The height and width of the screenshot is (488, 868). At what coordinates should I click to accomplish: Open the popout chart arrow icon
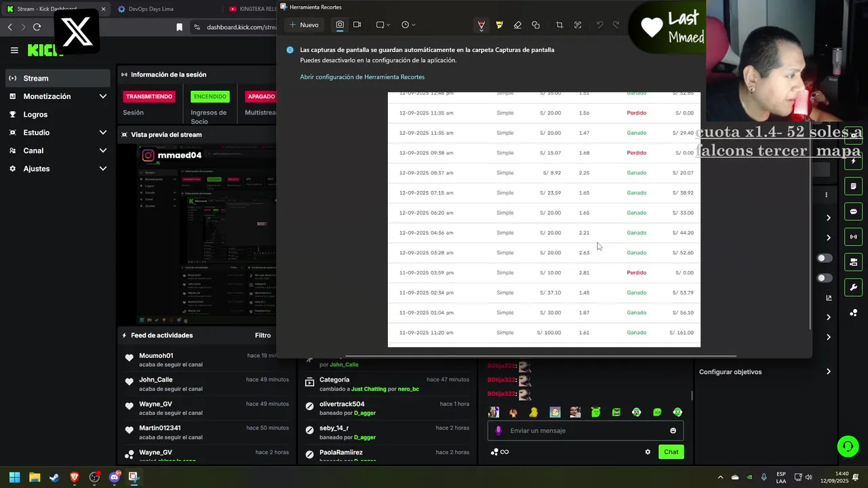click(x=829, y=298)
